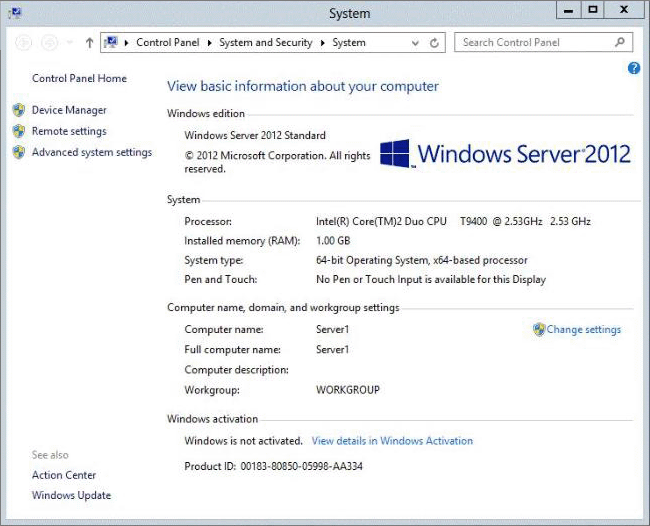Screen dimensions: 650x526
Task: Open Control Panel Home
Action: [x=79, y=78]
